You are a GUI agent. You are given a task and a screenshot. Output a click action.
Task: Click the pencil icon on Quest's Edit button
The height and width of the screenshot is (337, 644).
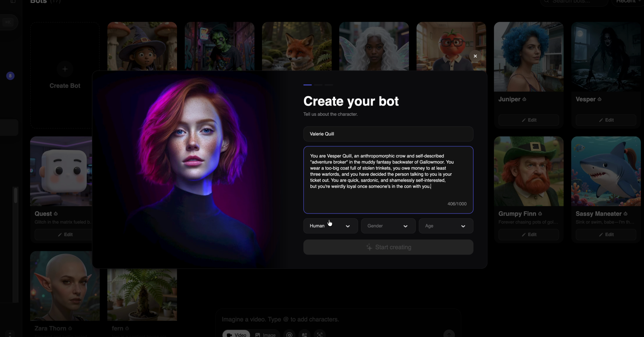[x=60, y=235]
